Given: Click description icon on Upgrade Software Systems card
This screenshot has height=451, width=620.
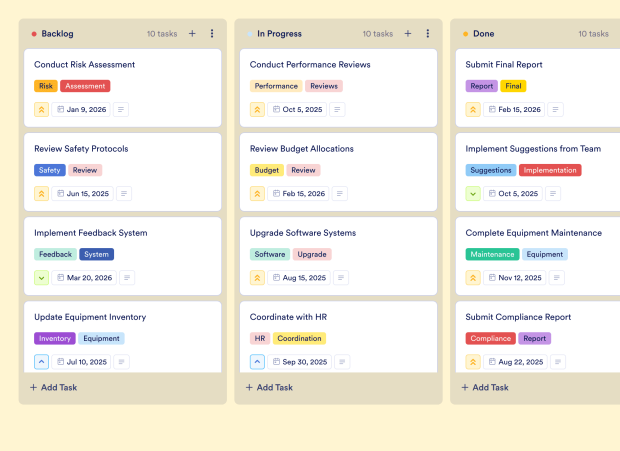Looking at the screenshot, I should coord(340,277).
